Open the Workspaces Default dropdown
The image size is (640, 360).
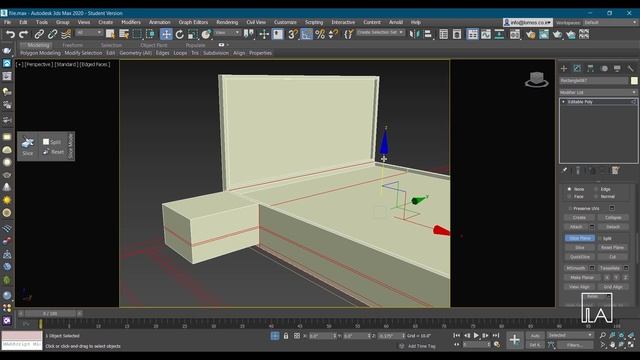(610, 22)
